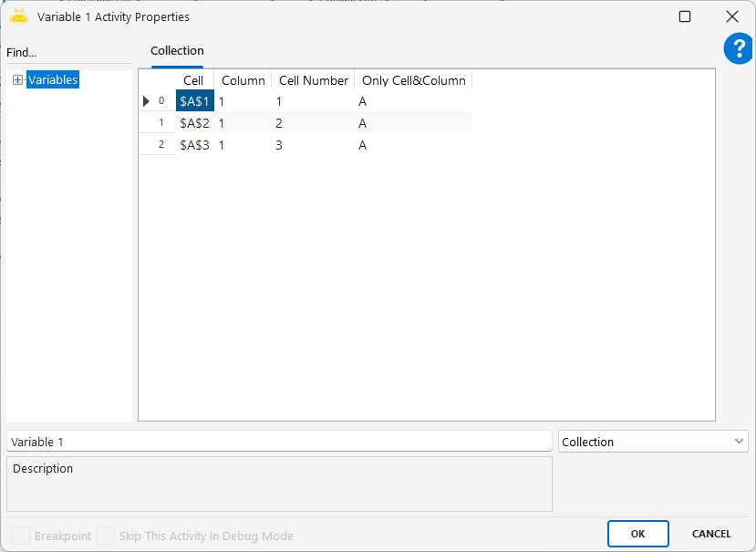Expand the Variables tree node
756x552 pixels.
[x=17, y=80]
